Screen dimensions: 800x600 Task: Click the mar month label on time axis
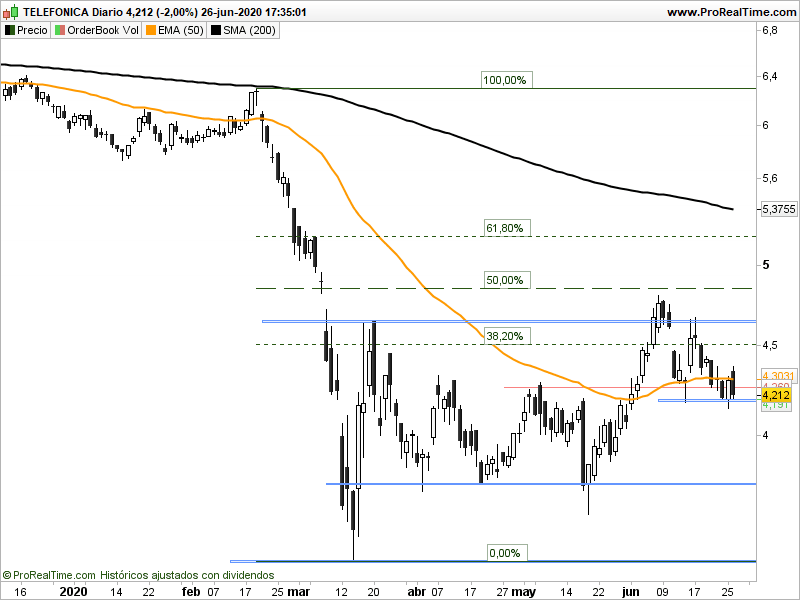coord(299,592)
